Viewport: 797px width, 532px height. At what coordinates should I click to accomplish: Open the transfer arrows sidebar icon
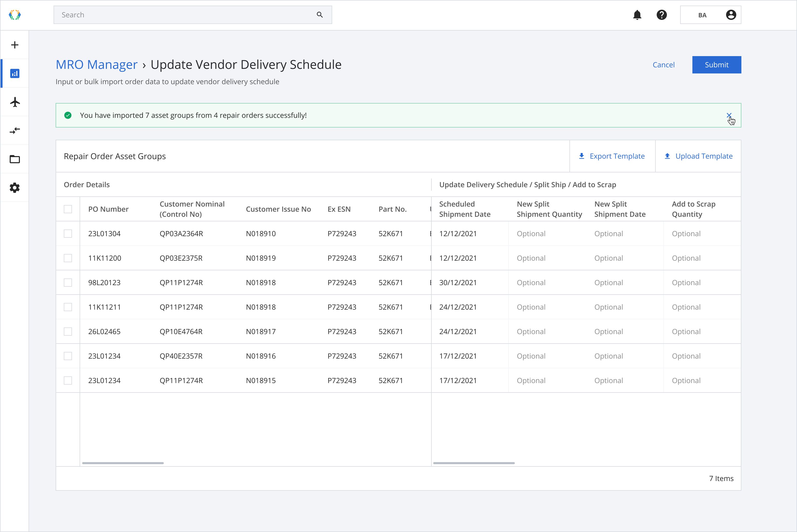click(15, 130)
